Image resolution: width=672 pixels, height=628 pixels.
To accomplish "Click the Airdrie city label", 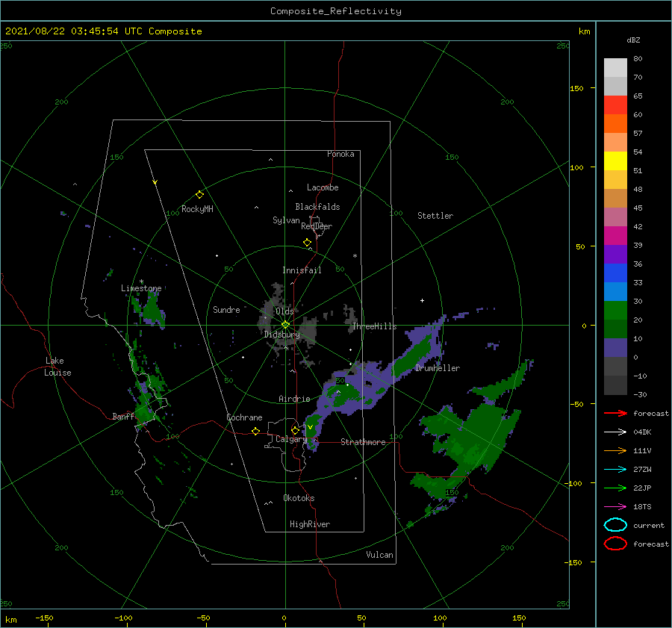I will tap(294, 399).
